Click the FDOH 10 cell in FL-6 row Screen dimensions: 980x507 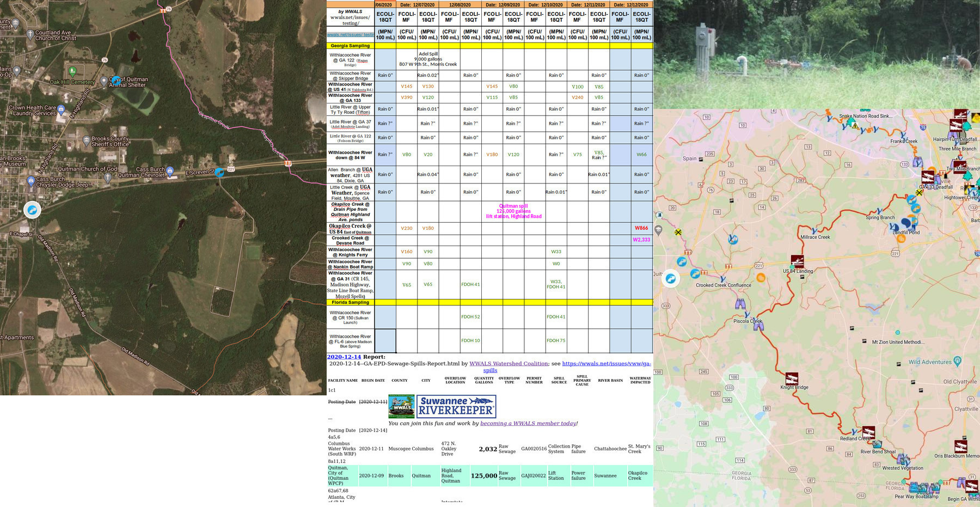click(x=470, y=341)
